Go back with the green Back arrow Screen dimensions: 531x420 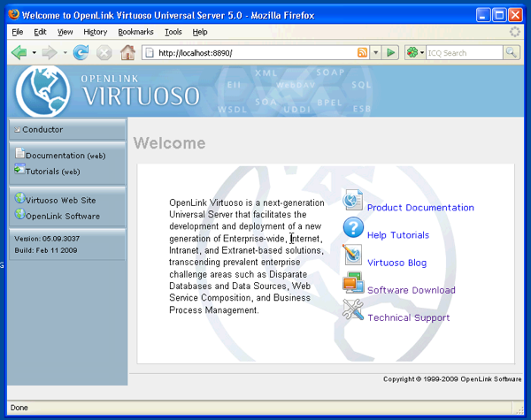click(x=19, y=53)
